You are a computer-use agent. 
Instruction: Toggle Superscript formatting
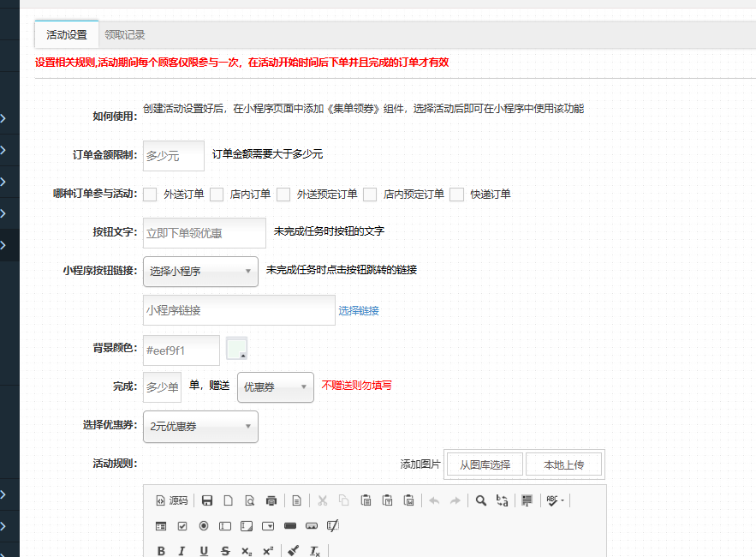point(268,551)
